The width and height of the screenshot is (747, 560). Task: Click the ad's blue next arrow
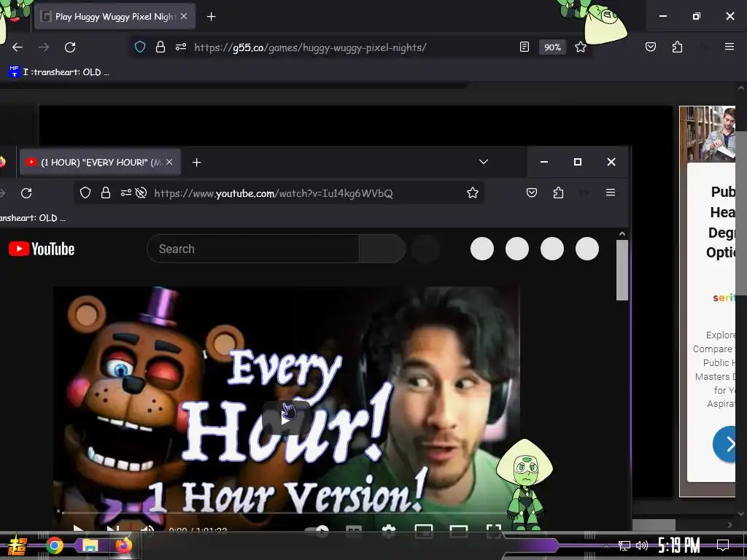point(724,444)
